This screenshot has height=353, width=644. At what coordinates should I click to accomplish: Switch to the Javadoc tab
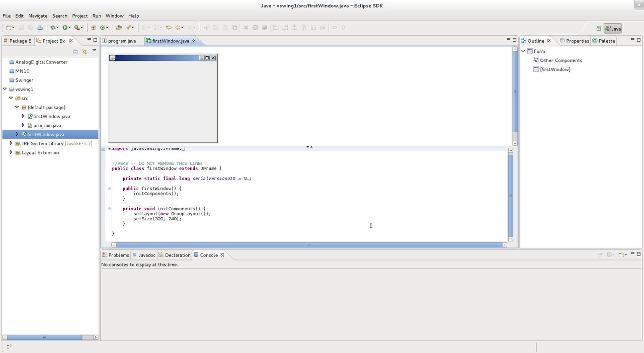pos(144,255)
